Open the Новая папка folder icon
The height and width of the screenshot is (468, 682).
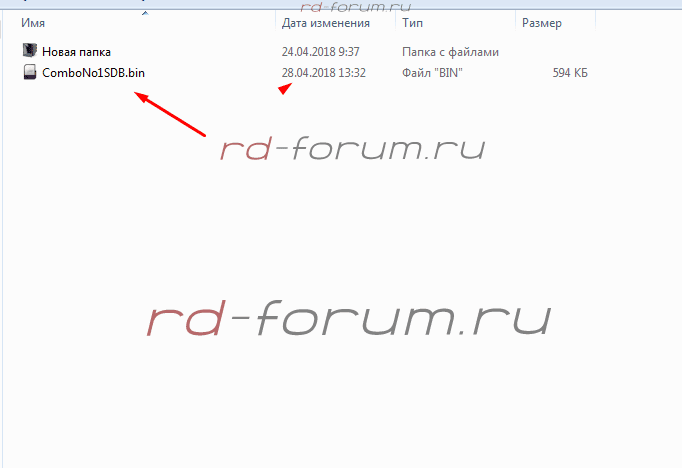click(30, 50)
